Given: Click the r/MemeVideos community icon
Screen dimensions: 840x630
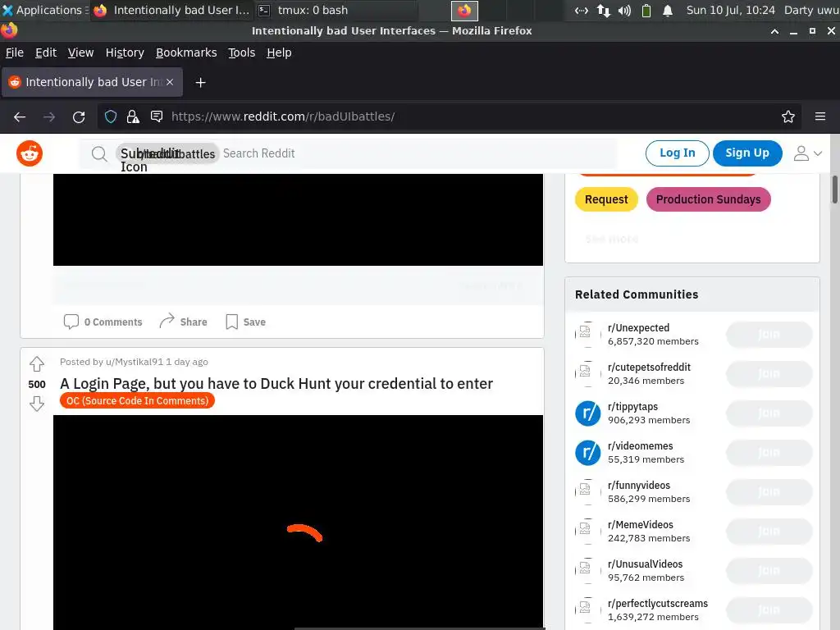Looking at the screenshot, I should click(587, 531).
